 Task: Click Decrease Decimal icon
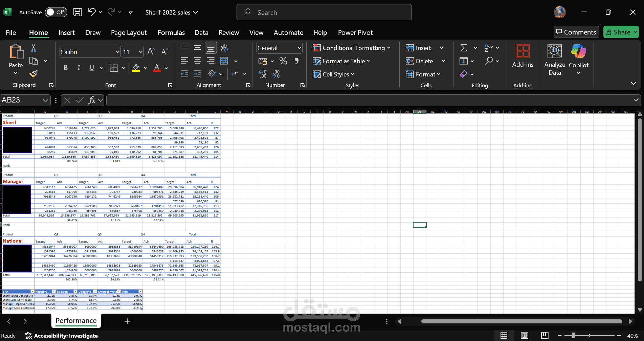coord(276,74)
